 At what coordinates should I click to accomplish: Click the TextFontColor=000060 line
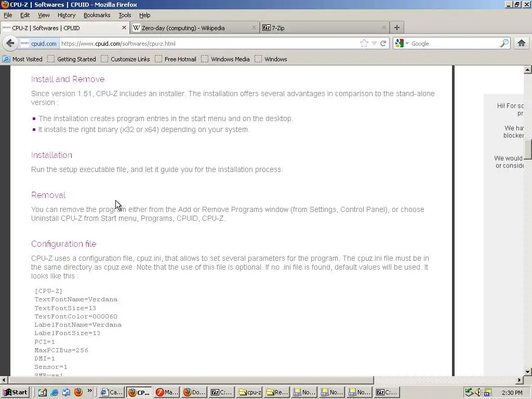pyautogui.click(x=76, y=316)
